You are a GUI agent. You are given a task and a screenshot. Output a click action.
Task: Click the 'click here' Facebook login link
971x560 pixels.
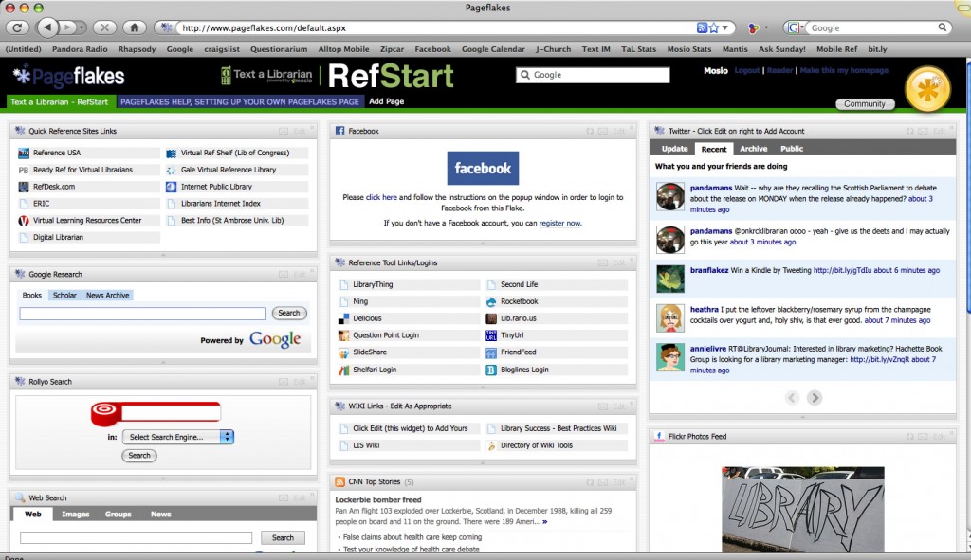click(x=381, y=197)
